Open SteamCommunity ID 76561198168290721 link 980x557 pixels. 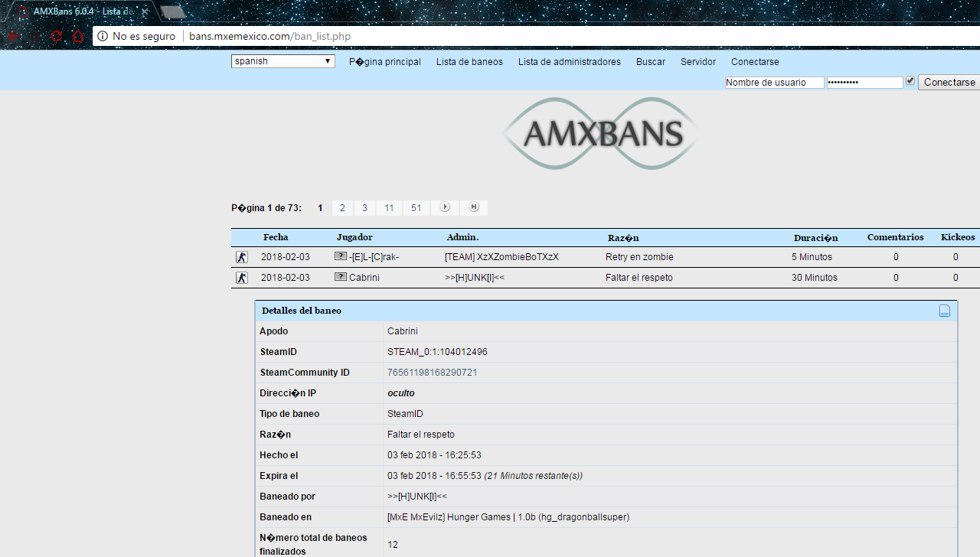433,373
